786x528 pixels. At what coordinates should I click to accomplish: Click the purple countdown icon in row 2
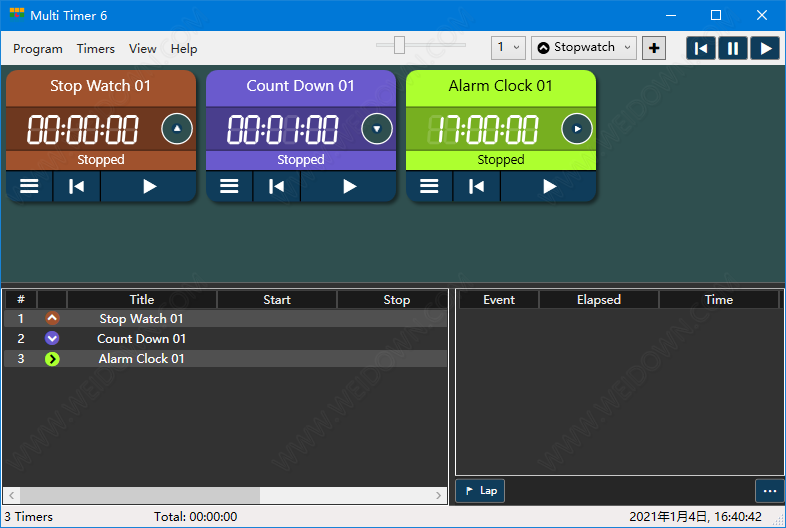pos(52,338)
